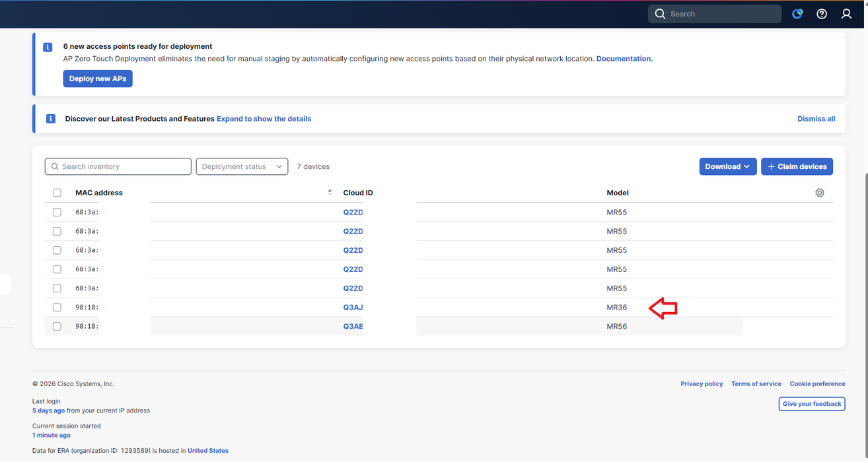Sort by MAC address using sort arrows
Image resolution: width=868 pixels, height=462 pixels.
pos(330,193)
